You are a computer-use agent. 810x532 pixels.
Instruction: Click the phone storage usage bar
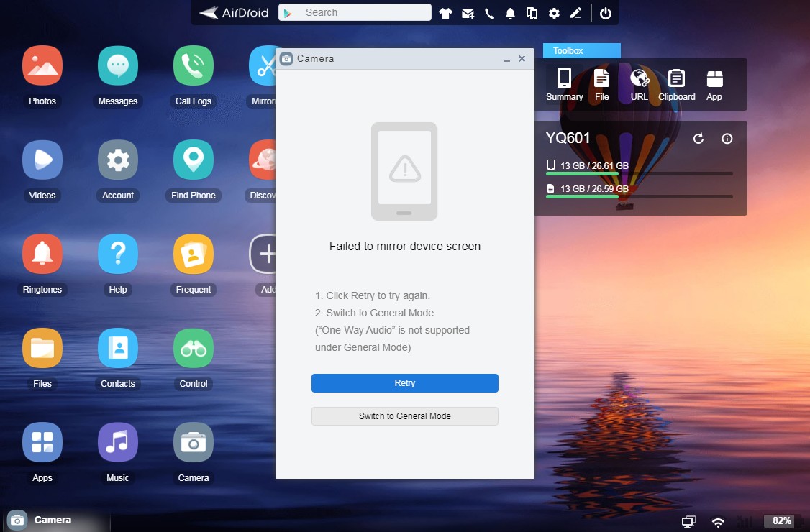click(x=639, y=174)
